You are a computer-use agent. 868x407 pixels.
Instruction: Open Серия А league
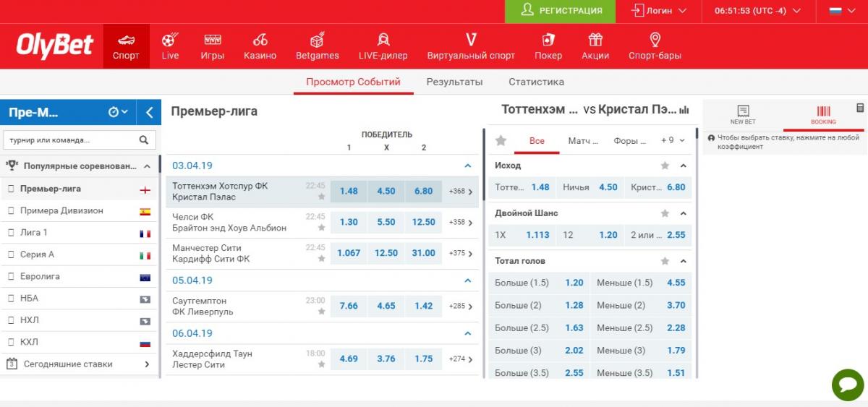point(80,254)
